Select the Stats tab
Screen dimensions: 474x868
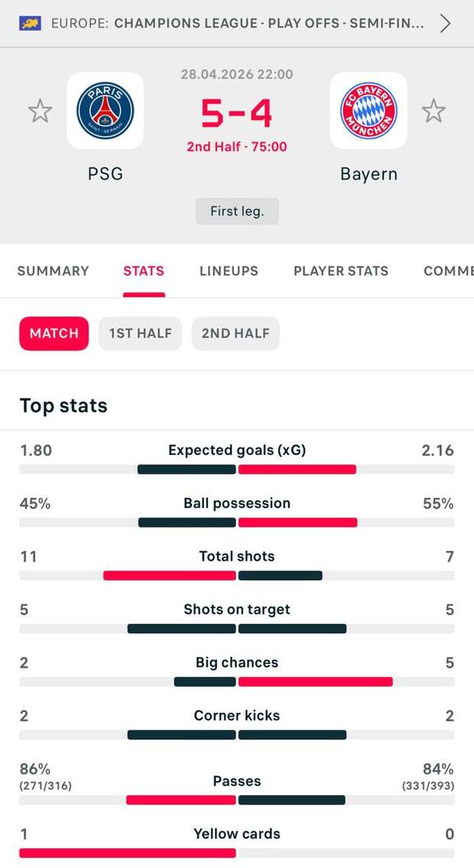pyautogui.click(x=144, y=271)
